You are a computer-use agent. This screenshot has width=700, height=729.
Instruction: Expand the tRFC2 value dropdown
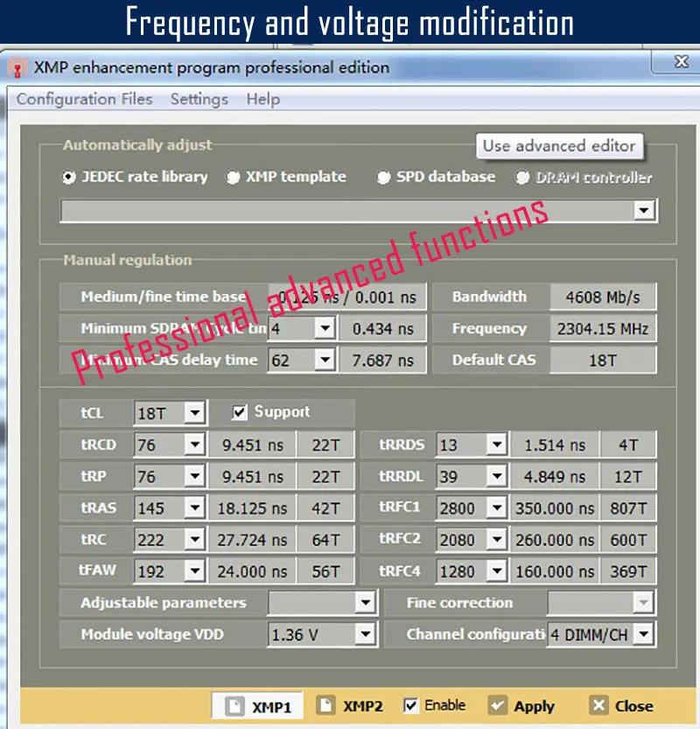[x=497, y=539]
